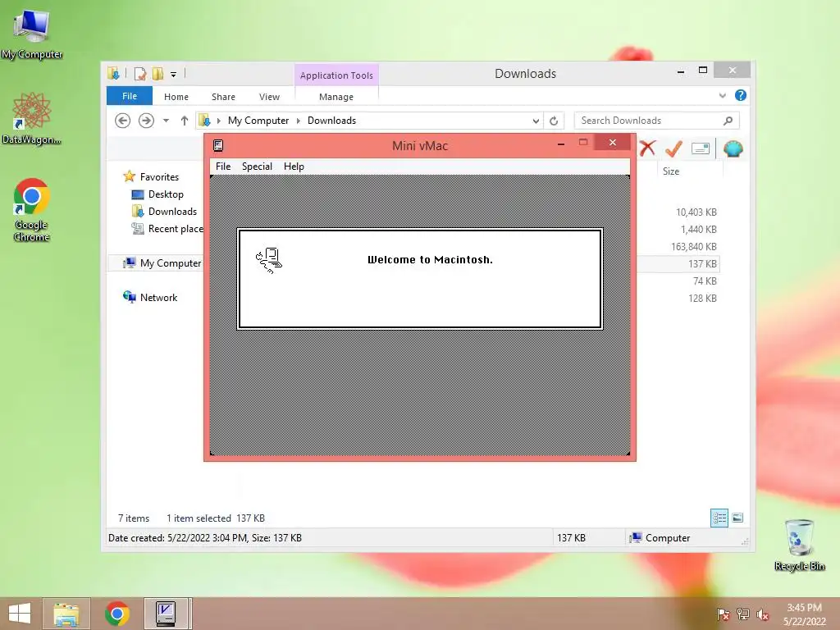Go back with Explorer back arrow
Screen dimensions: 840x630
tap(123, 121)
